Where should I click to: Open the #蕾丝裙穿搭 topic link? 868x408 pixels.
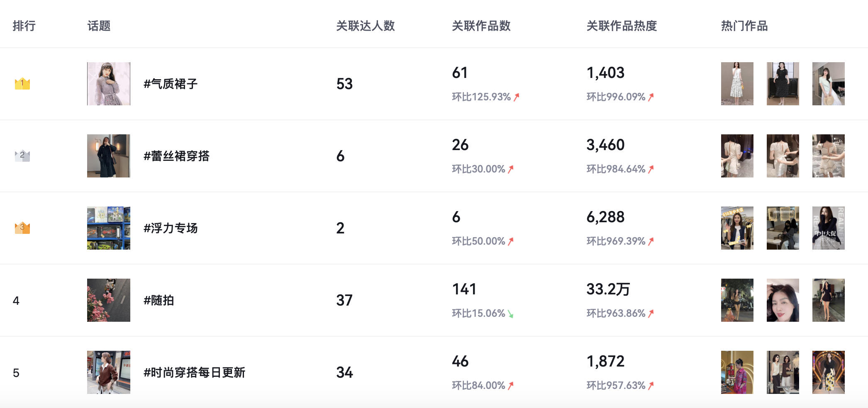coord(176,156)
